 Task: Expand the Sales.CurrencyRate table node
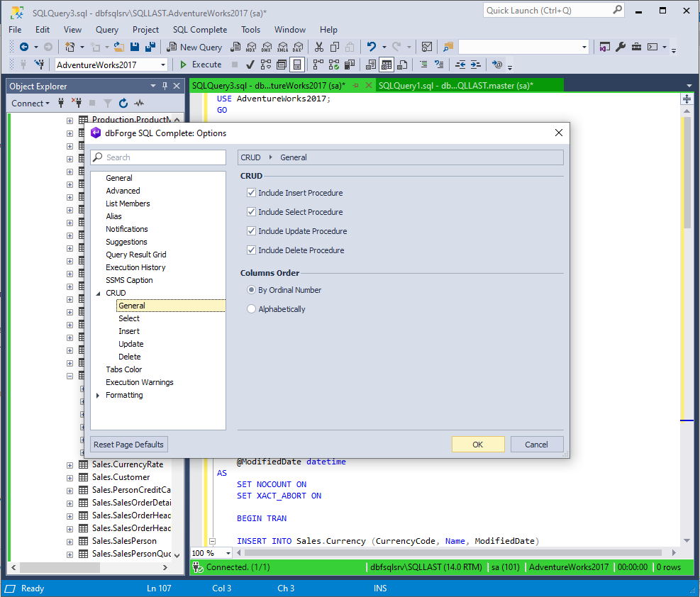point(70,465)
